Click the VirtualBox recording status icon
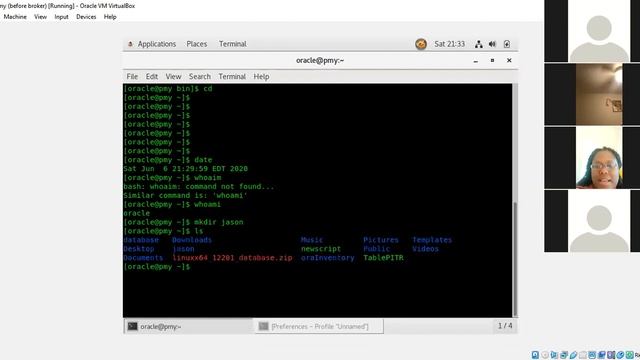 [x=602, y=355]
